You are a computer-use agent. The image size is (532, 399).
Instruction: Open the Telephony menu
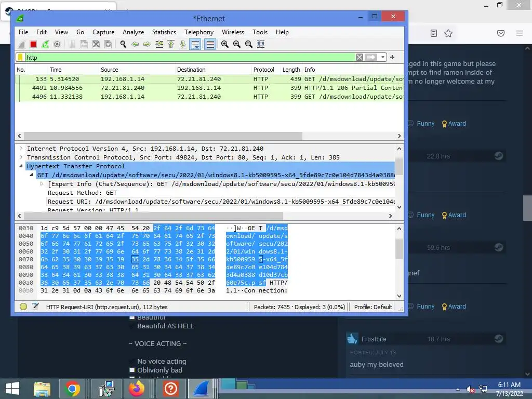coord(199,32)
